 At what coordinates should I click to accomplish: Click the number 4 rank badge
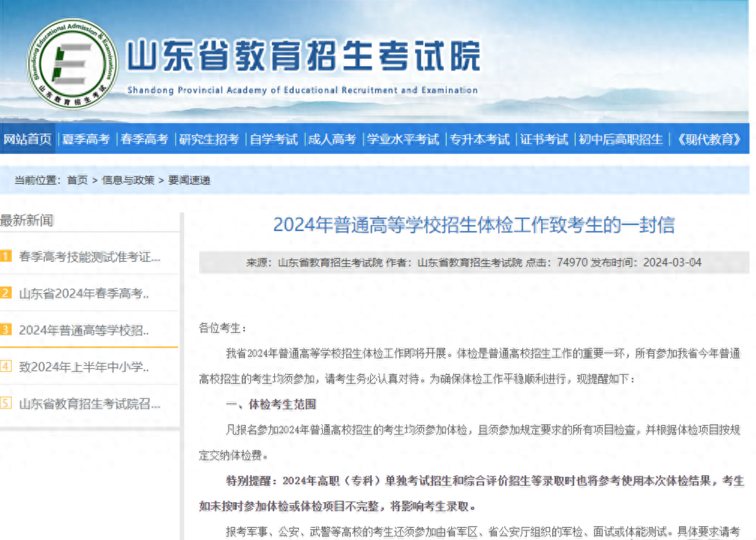(5, 366)
